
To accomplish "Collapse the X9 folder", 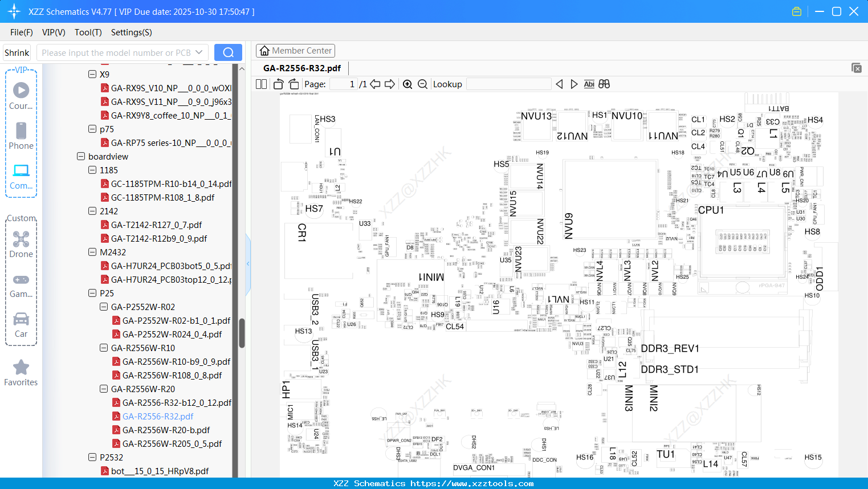I will coord(92,74).
